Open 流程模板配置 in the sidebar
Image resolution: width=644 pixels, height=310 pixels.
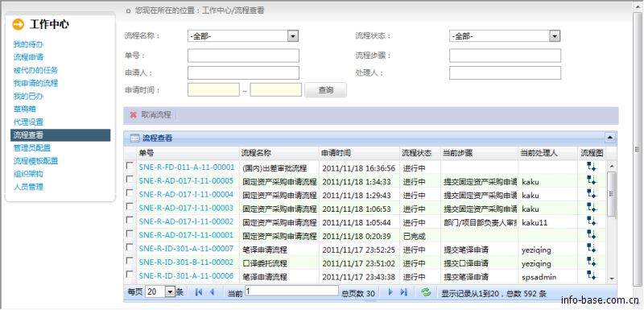point(35,161)
